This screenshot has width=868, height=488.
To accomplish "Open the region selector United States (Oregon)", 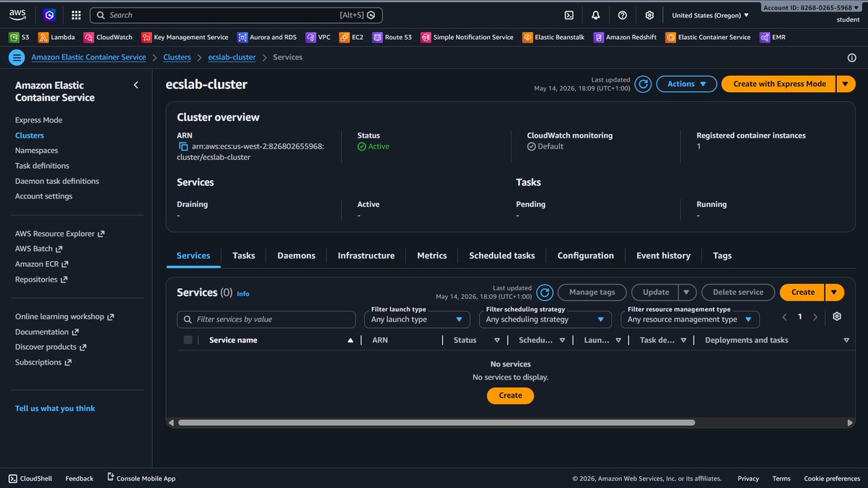I will click(x=710, y=15).
